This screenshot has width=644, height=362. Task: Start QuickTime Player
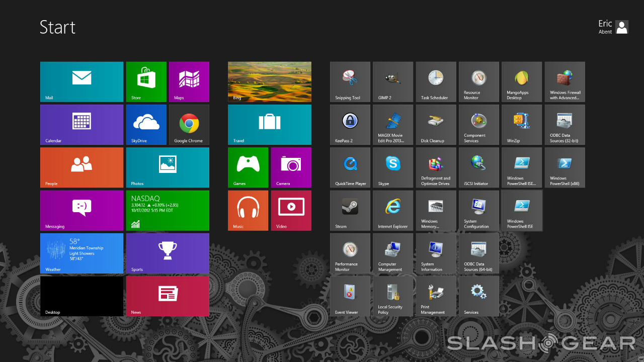pyautogui.click(x=350, y=167)
